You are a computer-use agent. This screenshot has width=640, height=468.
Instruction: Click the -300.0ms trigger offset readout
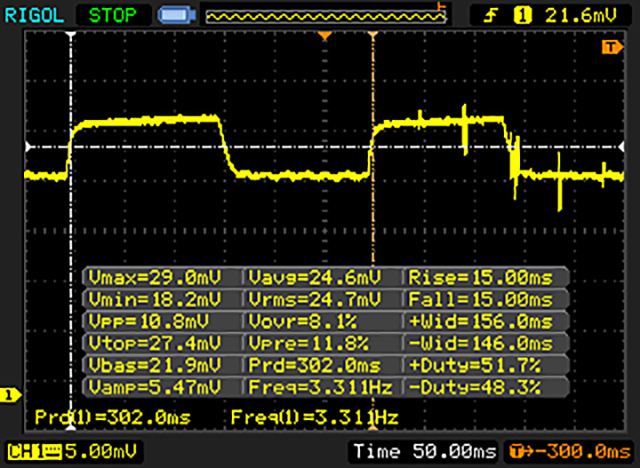[x=570, y=451]
